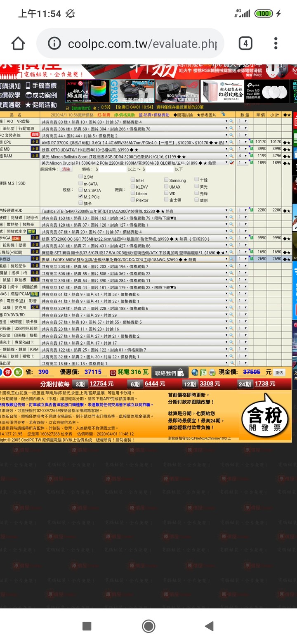The height and width of the screenshot is (644, 297).
Task: Open the 技嘉 X570 UD motherboard dropdown
Action: click(134, 149)
